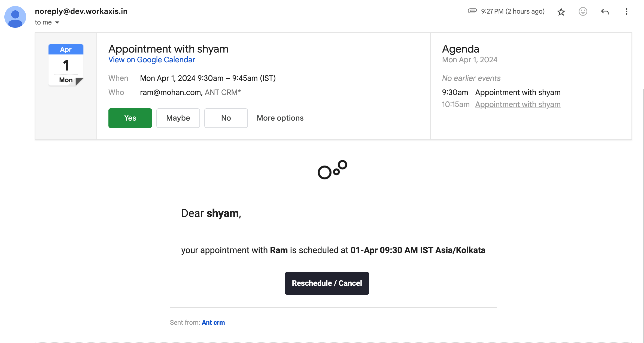The height and width of the screenshot is (343, 644).
Task: Open View on Google Calendar link
Action: 151,60
